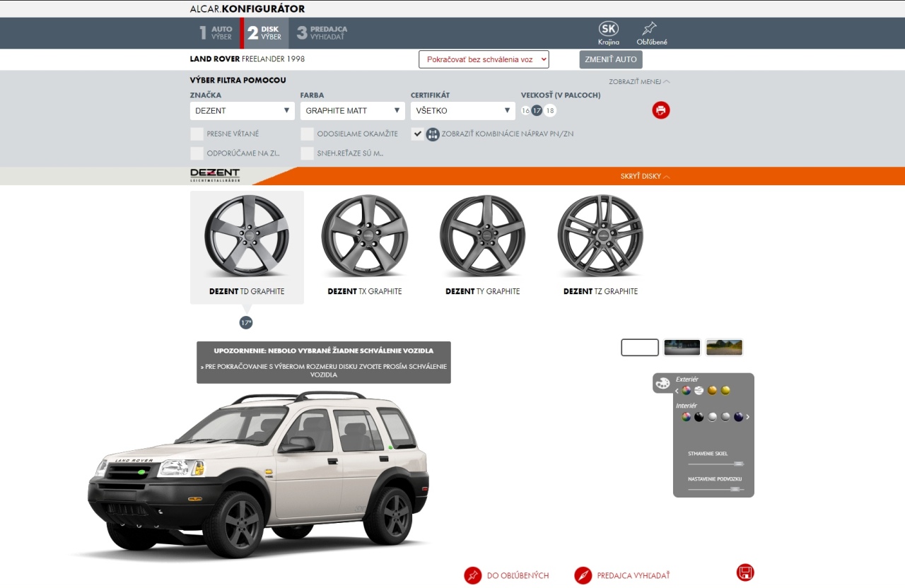Choose the orange-gold exterior color ball
Image resolution: width=905 pixels, height=588 pixels.
[x=712, y=390]
